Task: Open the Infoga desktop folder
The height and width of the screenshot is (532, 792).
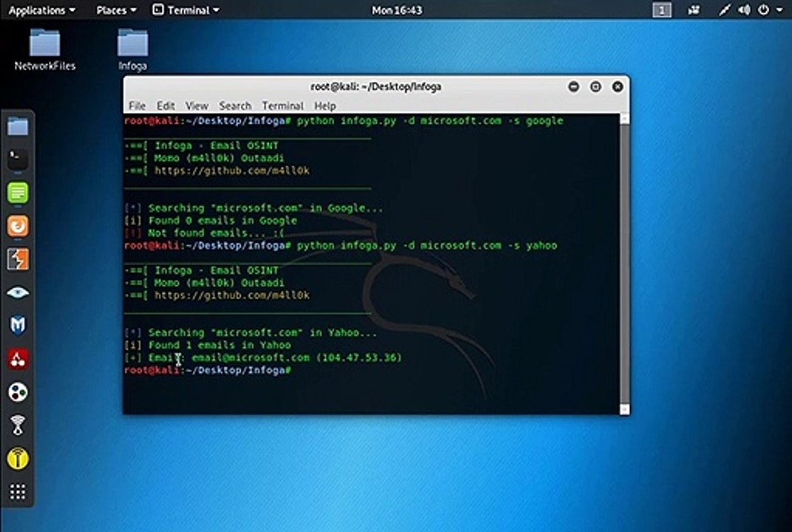Action: (132, 50)
